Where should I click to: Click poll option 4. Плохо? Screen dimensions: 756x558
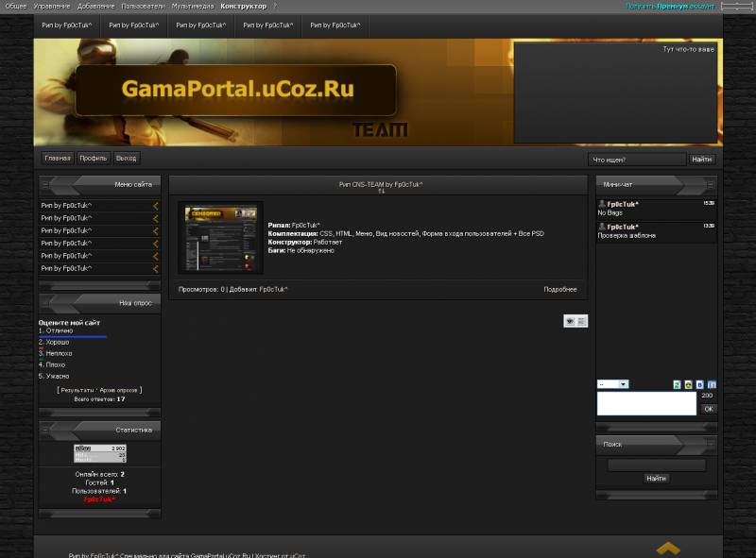click(x=52, y=364)
